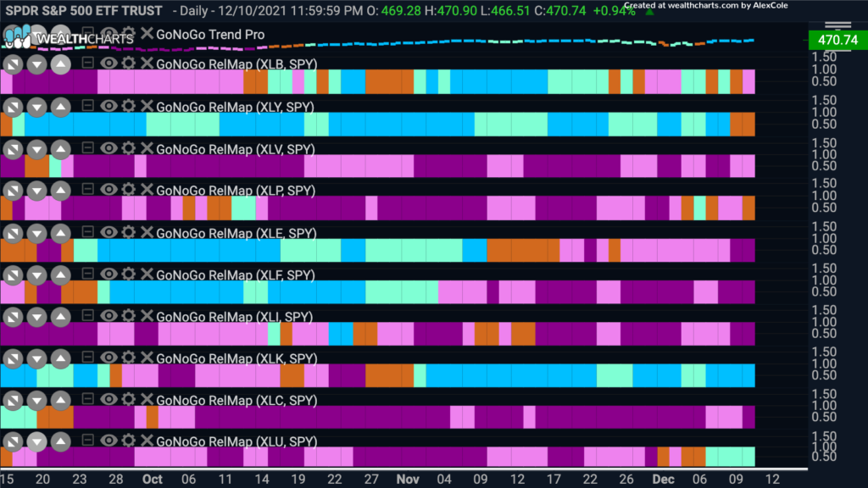Open settings gear for RelMap XLV

coord(129,147)
